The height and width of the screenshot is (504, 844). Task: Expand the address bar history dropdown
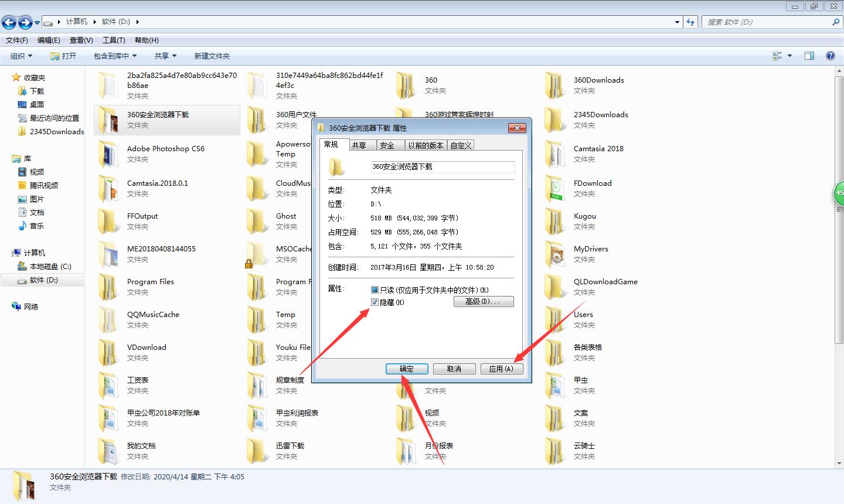click(x=678, y=22)
